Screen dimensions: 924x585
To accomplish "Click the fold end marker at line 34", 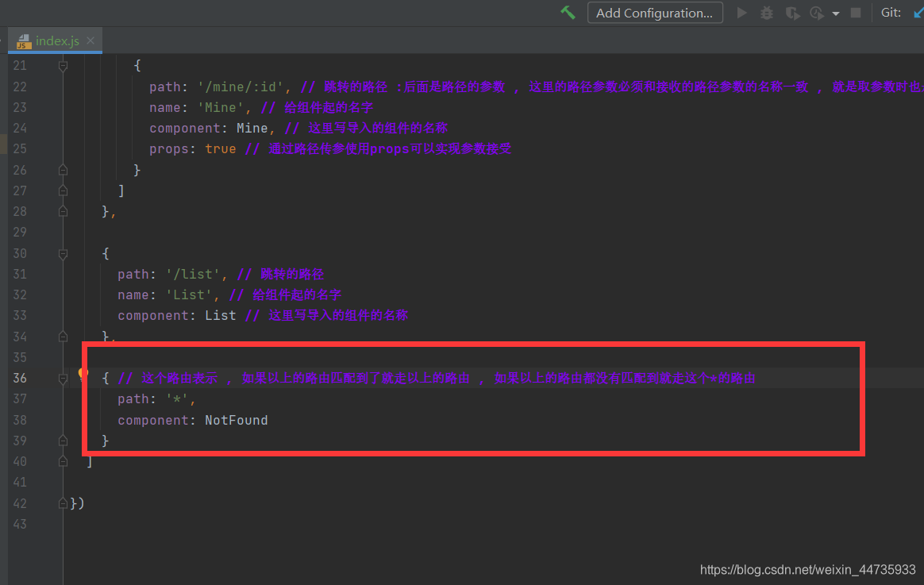I will pos(63,337).
